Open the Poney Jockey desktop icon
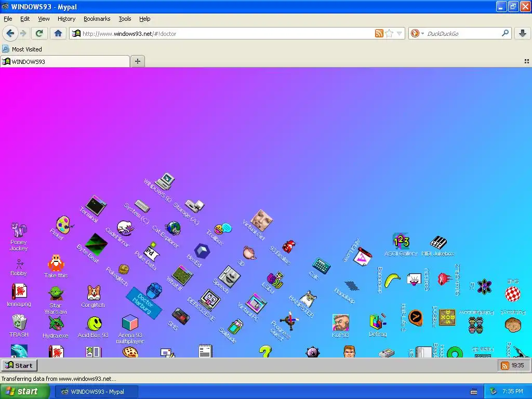532x399 pixels. click(19, 236)
